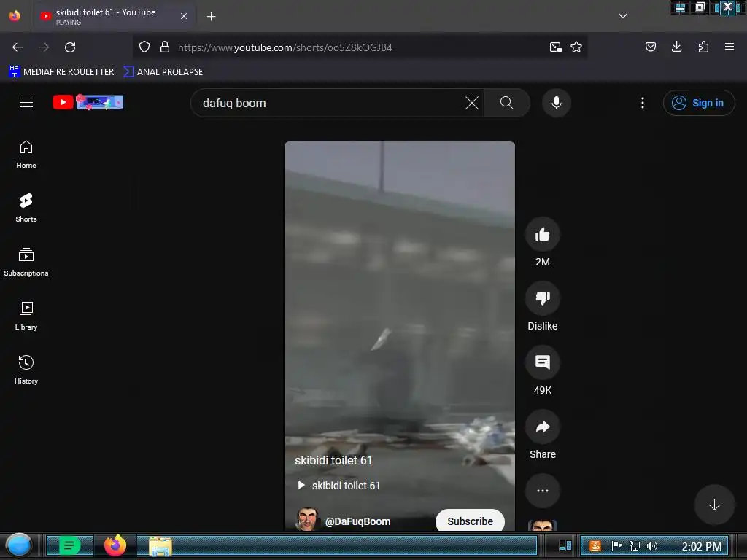Screen dimensions: 747x560
Task: Open Library in sidebar
Action: coord(26,316)
